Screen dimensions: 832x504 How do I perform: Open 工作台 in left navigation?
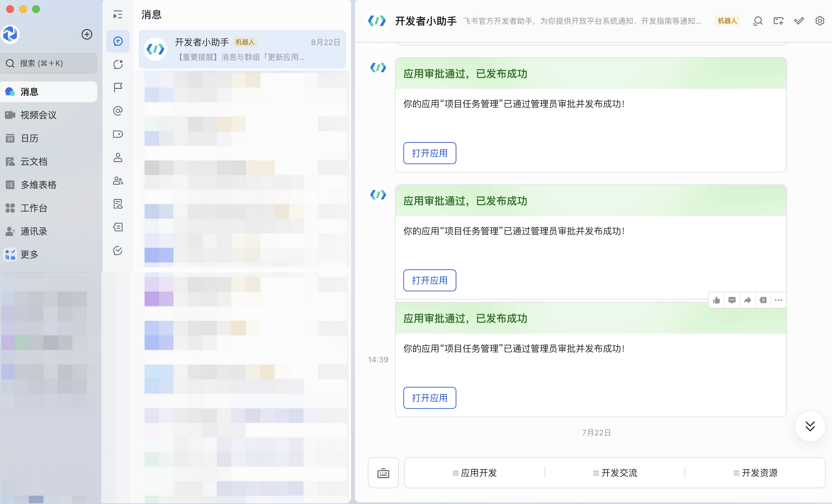[x=49, y=208]
